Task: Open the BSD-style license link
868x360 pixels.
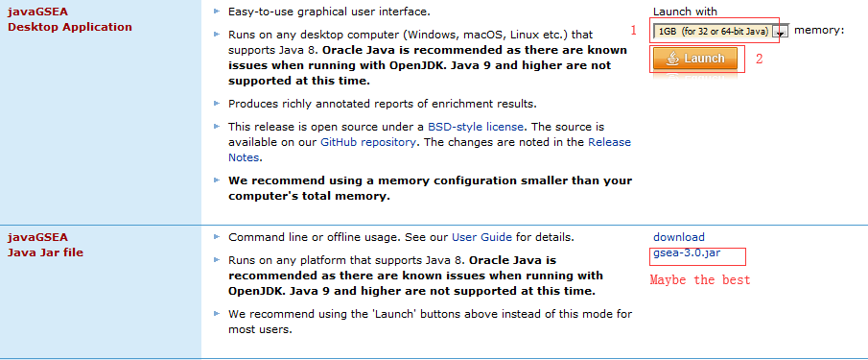Action: click(x=472, y=127)
